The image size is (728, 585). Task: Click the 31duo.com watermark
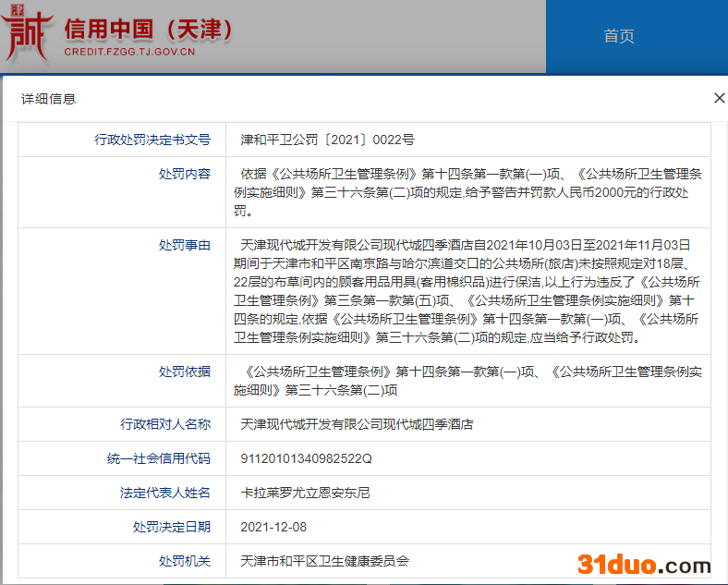643,564
